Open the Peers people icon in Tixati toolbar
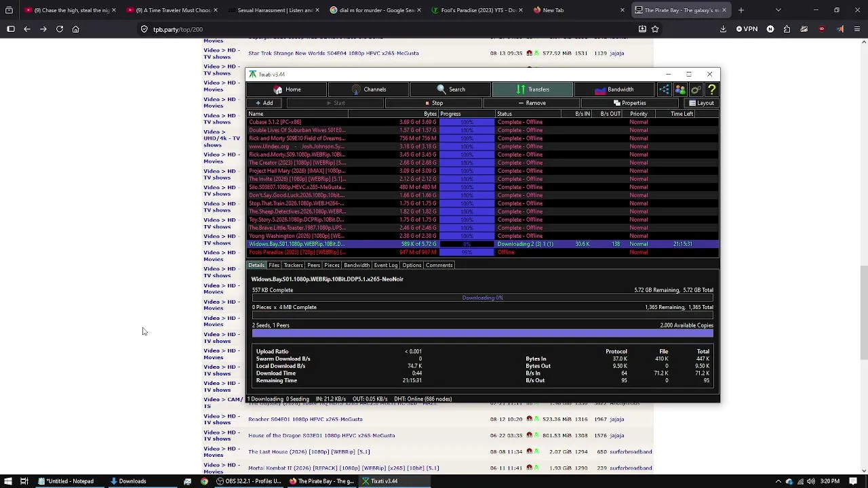The height and width of the screenshot is (488, 868). [x=680, y=89]
